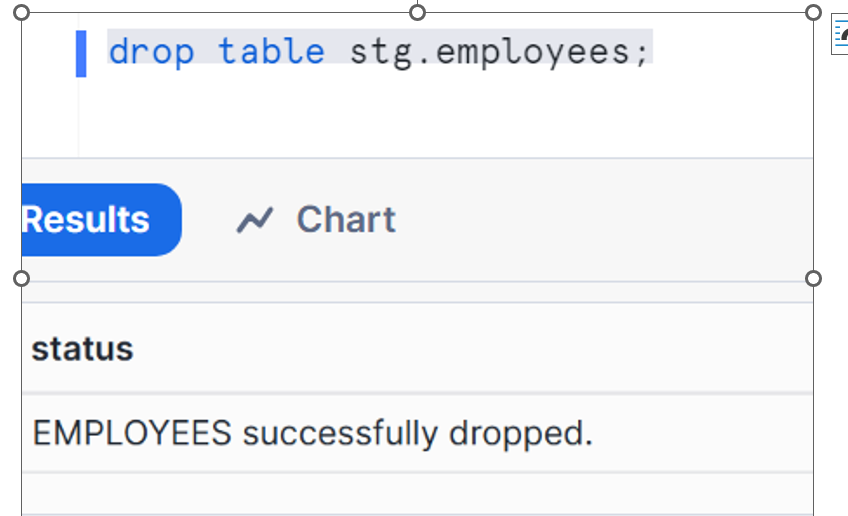Click the status column header
848x516 pixels.
[x=82, y=349]
